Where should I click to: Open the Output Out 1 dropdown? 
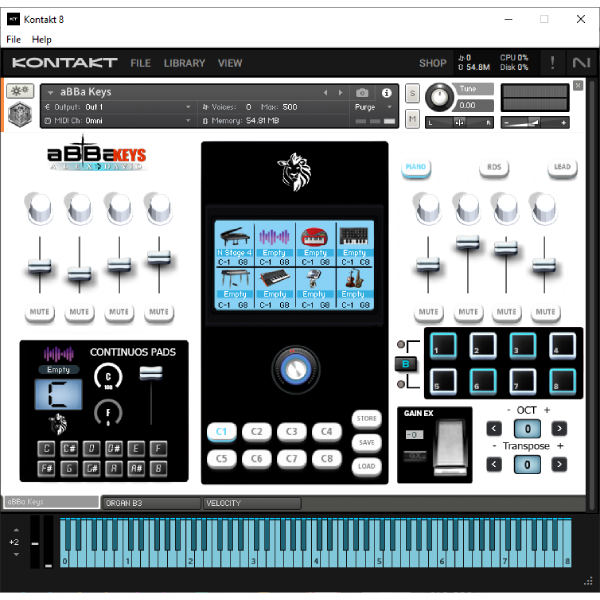pos(188,107)
